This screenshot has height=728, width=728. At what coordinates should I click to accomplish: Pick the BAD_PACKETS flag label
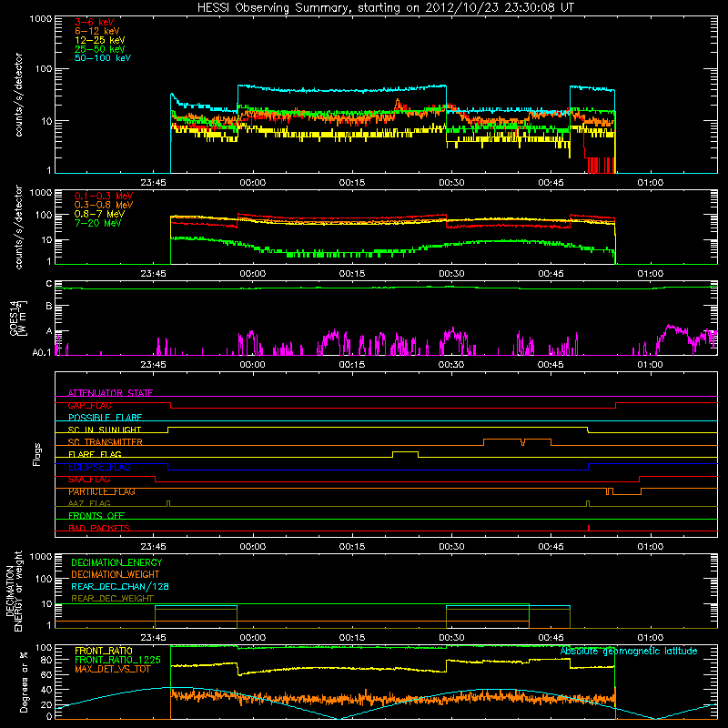99,528
